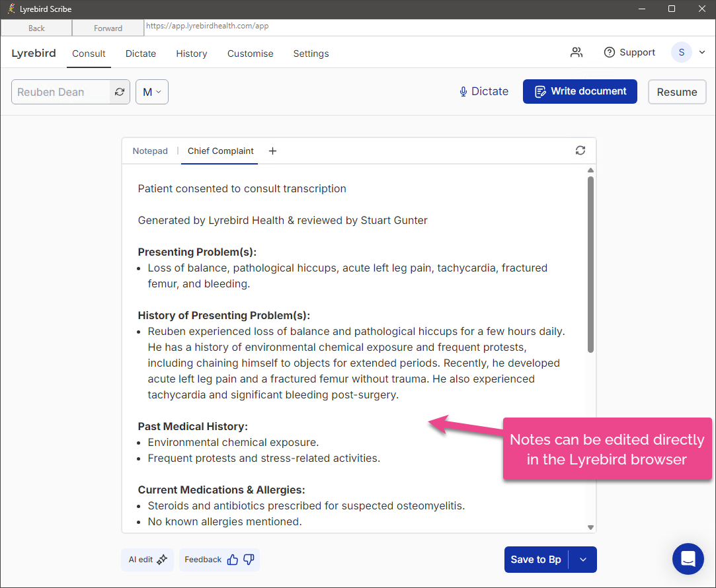The image size is (716, 588).
Task: Open the team members icon
Action: pos(577,52)
